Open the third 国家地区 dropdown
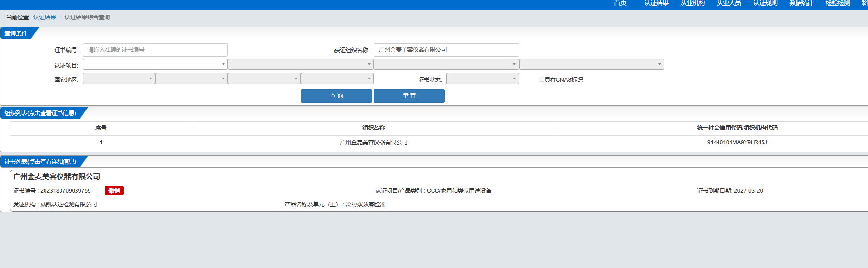This screenshot has height=268, width=868. [264, 79]
